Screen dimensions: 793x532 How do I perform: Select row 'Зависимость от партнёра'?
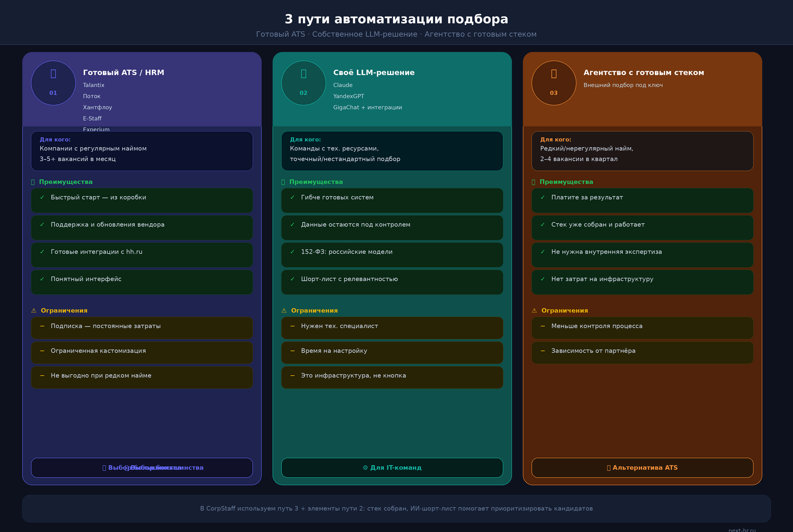coord(642,353)
